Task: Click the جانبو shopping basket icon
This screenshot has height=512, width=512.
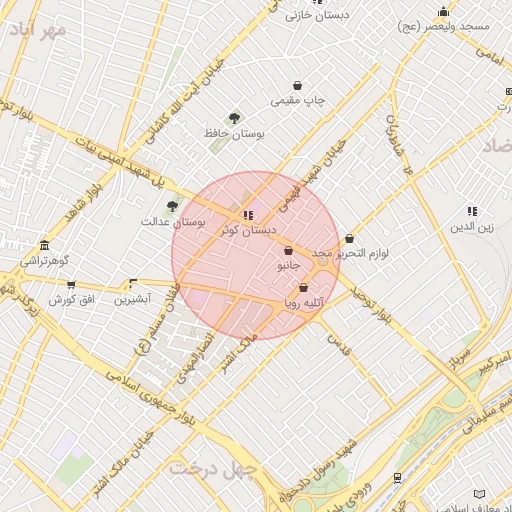Action: click(x=289, y=250)
